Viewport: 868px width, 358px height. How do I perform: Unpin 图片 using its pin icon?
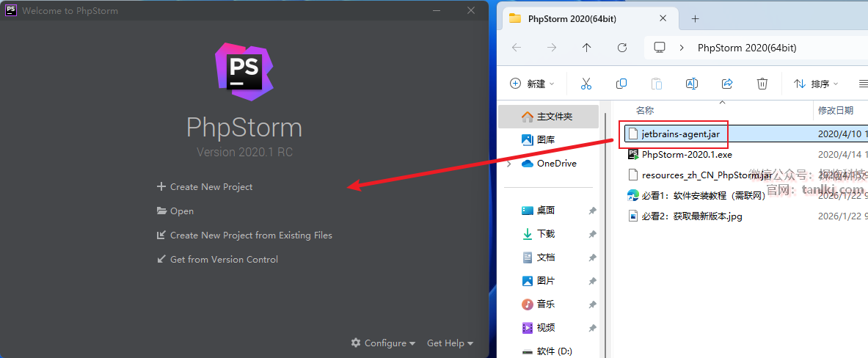click(x=592, y=282)
